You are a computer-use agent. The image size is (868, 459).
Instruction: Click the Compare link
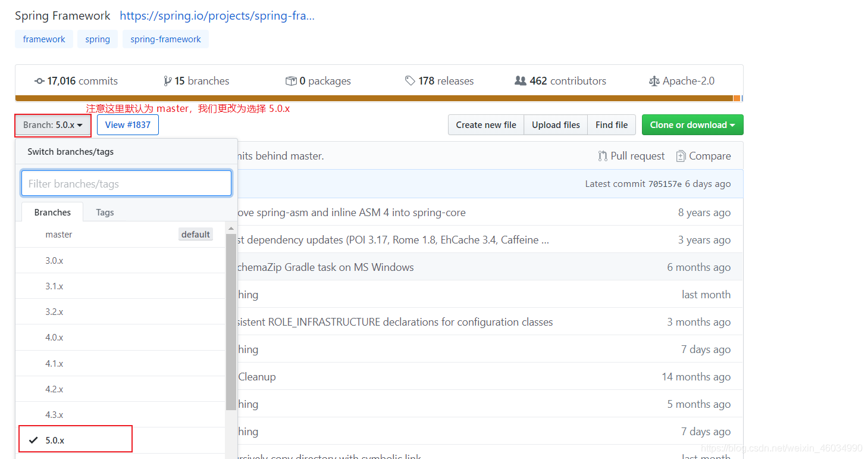[703, 156]
